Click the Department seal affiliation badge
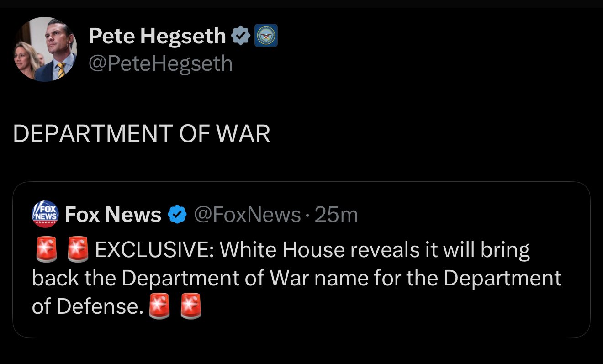 point(265,36)
